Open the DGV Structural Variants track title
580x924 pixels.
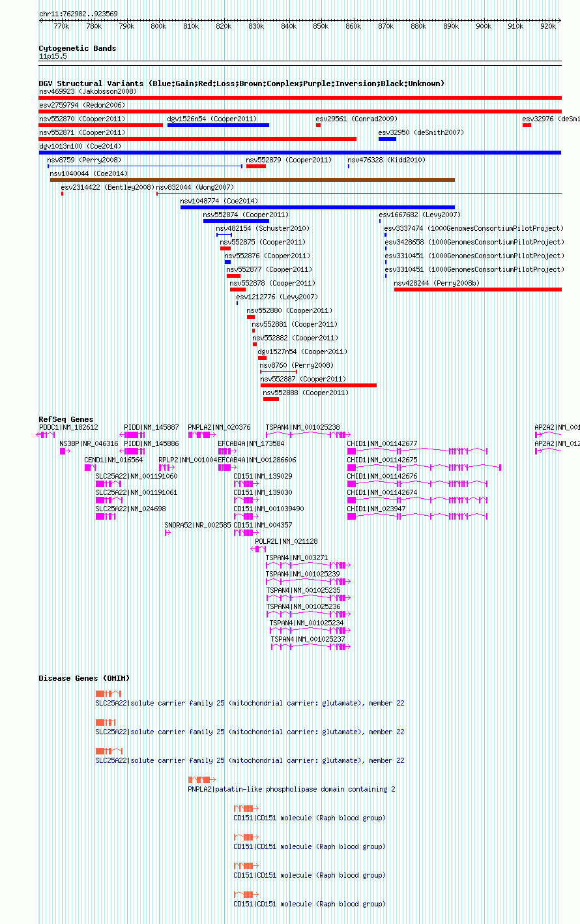pos(241,83)
